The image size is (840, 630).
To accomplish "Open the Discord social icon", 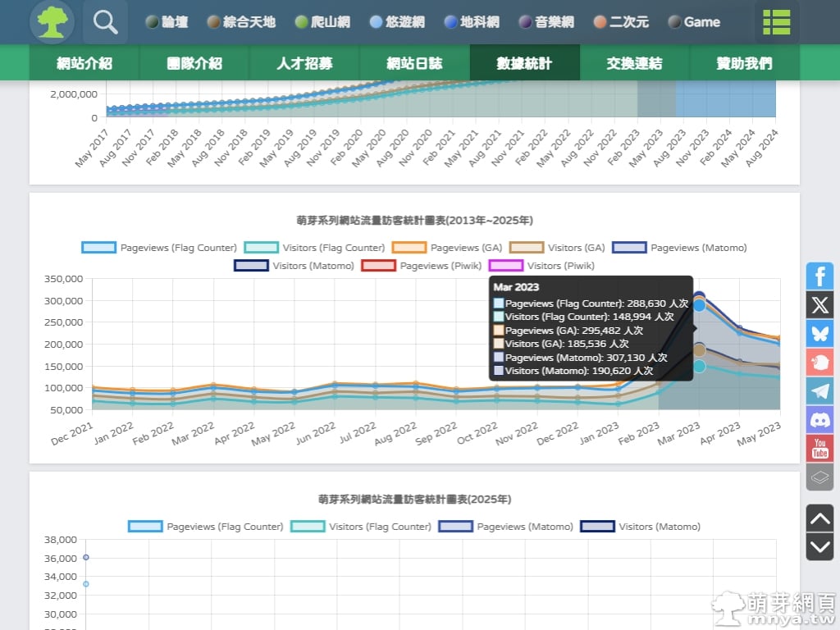I will (x=819, y=420).
